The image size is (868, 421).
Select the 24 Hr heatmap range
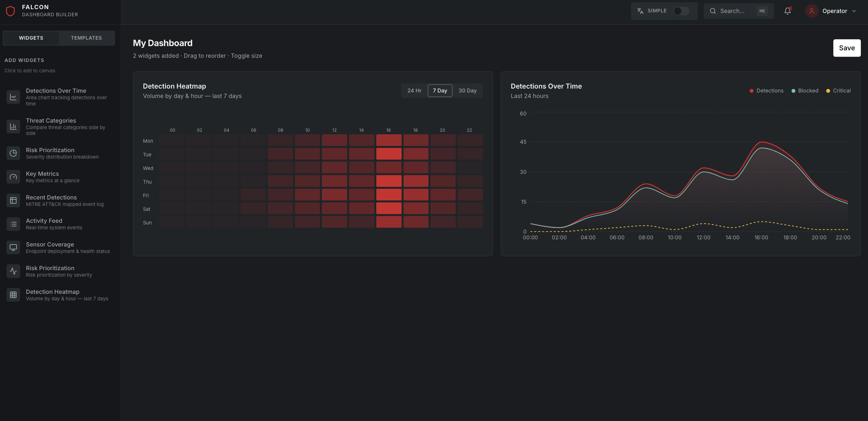point(414,91)
